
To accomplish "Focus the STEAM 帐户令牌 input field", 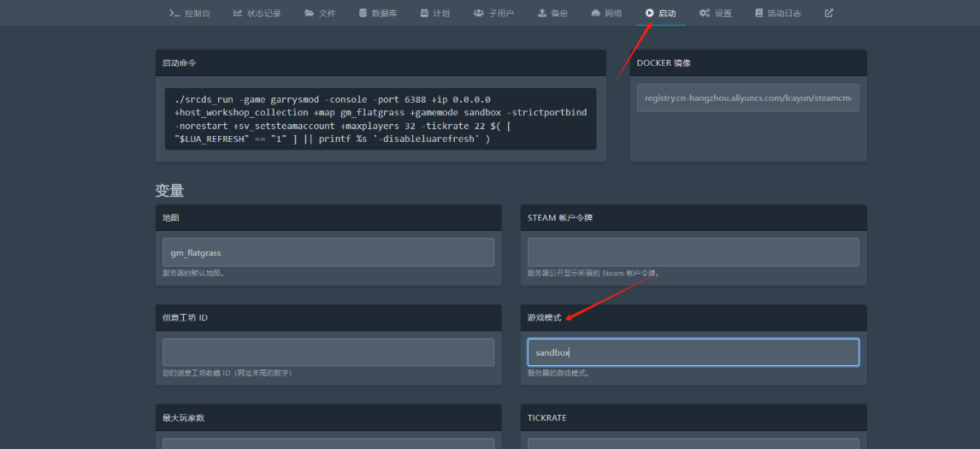I will (x=693, y=252).
